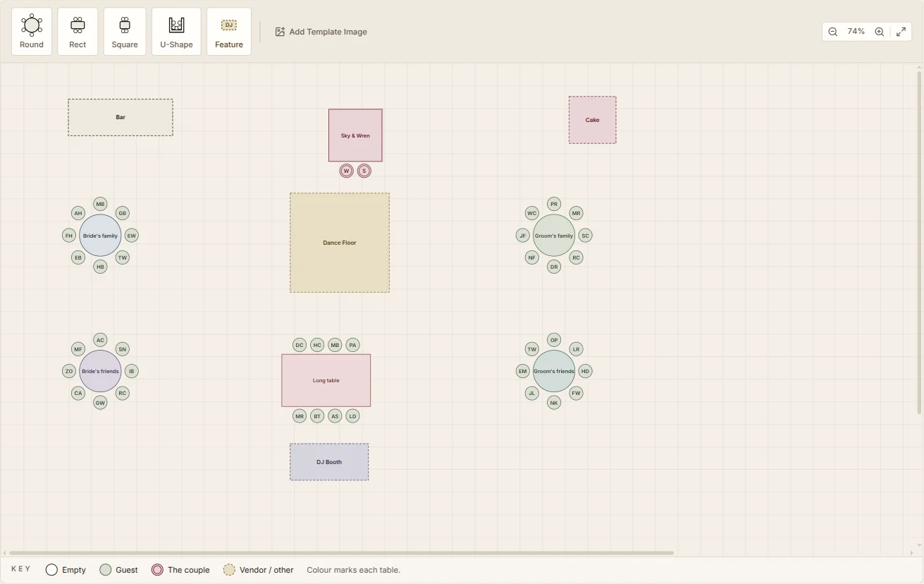Add a Round table
This screenshot has height=584, width=924.
coord(32,32)
